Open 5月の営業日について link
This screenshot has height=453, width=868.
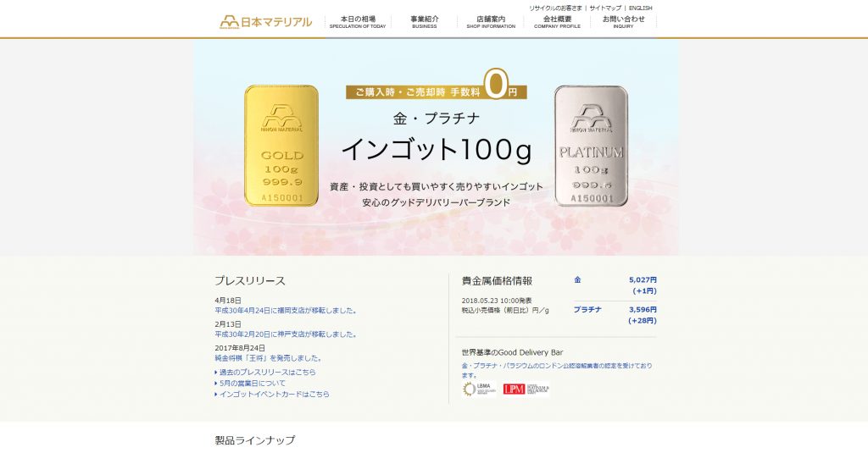pyautogui.click(x=253, y=384)
